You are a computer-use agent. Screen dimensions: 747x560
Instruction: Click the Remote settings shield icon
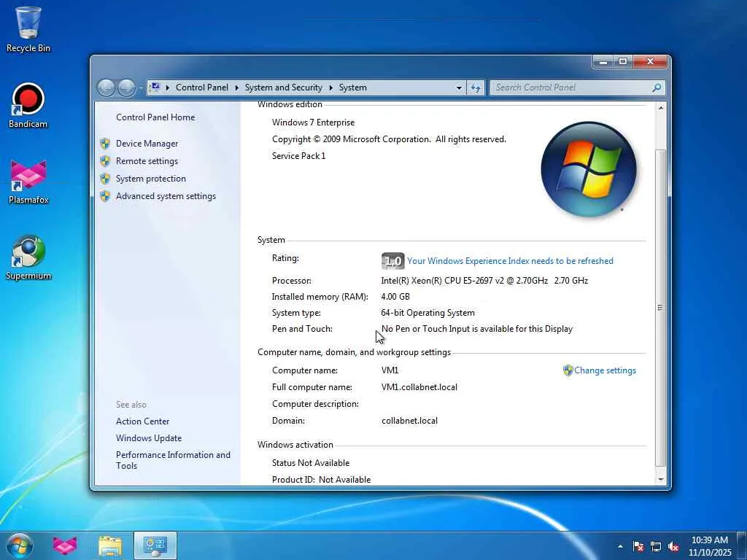coord(105,161)
